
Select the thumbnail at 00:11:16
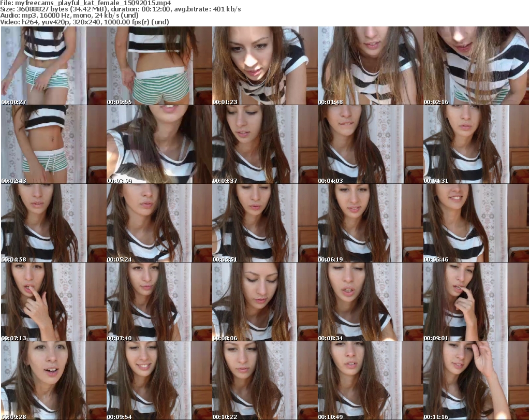pyautogui.click(x=476, y=381)
